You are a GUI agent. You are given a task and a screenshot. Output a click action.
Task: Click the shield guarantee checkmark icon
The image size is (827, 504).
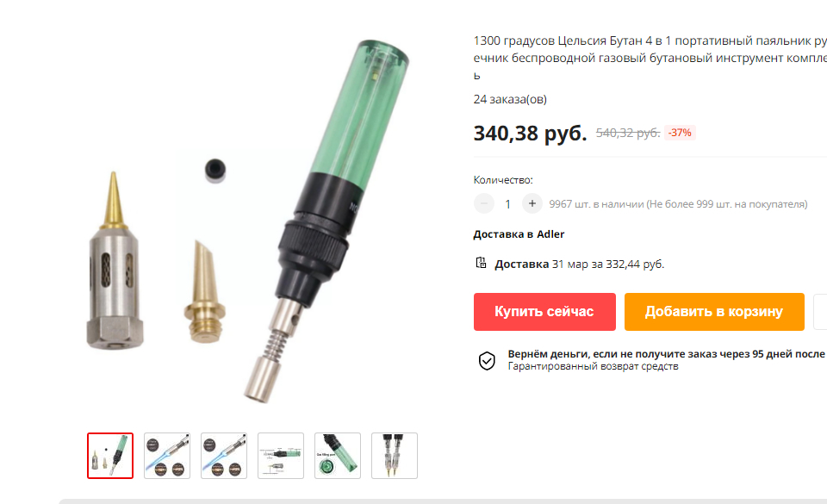click(487, 361)
